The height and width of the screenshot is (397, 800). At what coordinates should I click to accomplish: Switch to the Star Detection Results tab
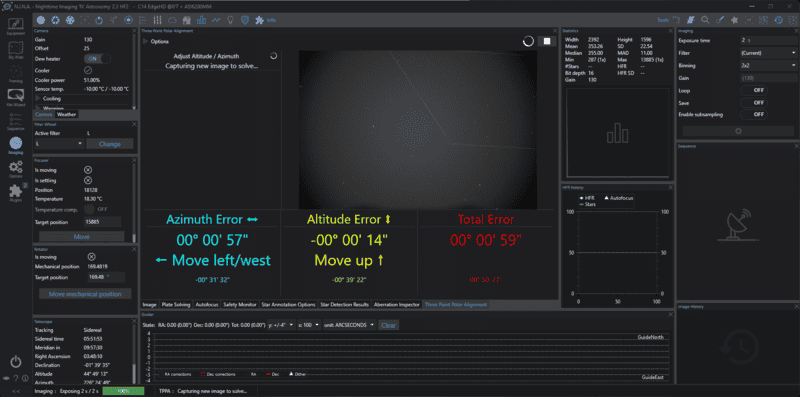(344, 305)
